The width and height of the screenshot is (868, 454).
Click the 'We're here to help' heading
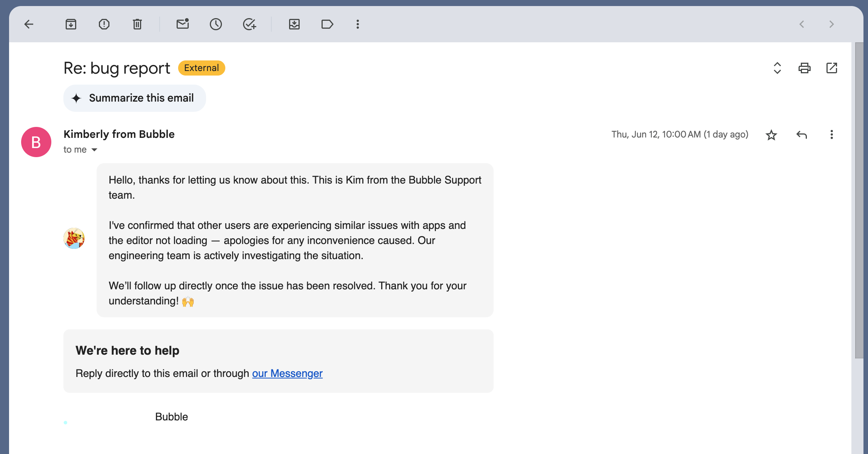click(x=128, y=351)
